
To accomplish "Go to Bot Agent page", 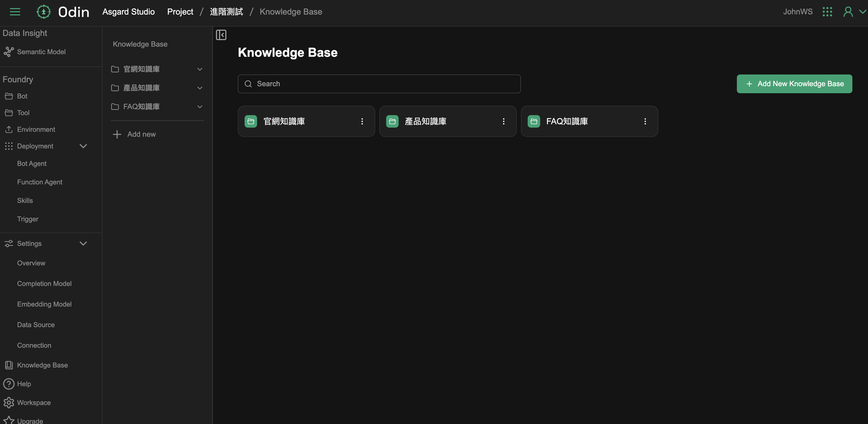I will [32, 164].
